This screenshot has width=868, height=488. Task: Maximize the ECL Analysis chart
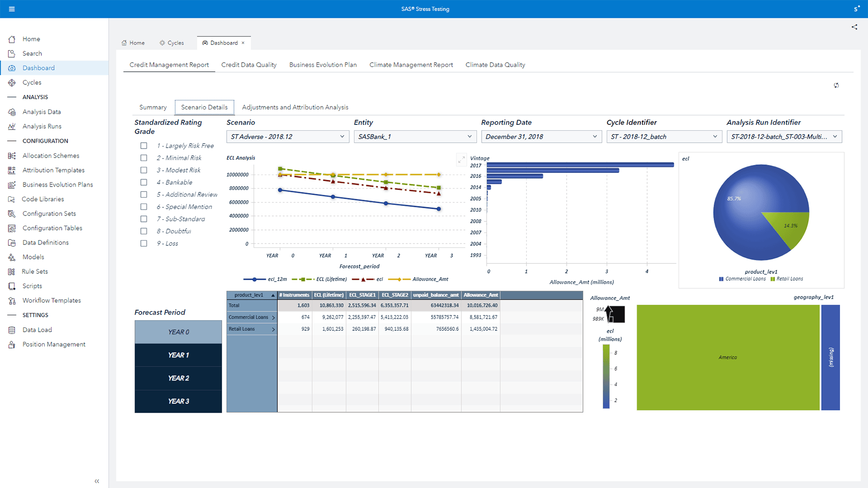461,159
